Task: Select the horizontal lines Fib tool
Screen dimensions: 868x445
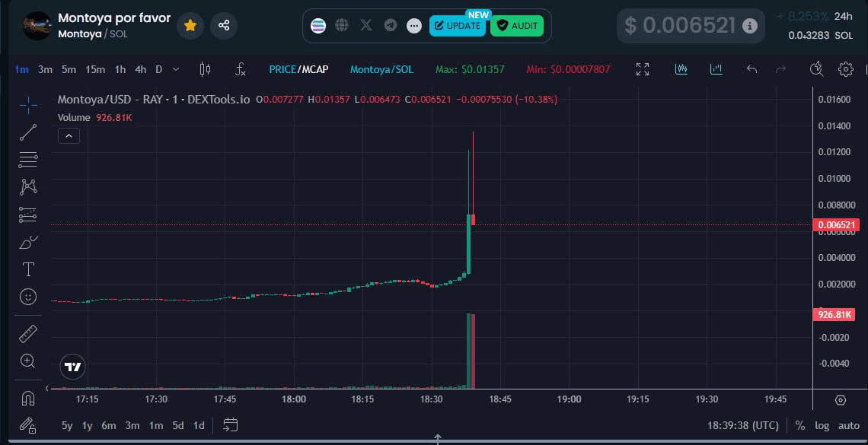Action: point(28,160)
